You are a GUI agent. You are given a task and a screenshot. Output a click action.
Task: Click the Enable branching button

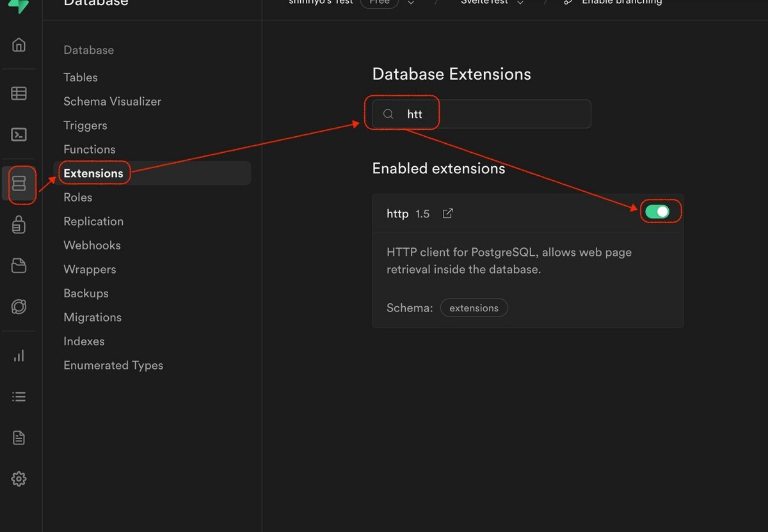[x=614, y=3]
